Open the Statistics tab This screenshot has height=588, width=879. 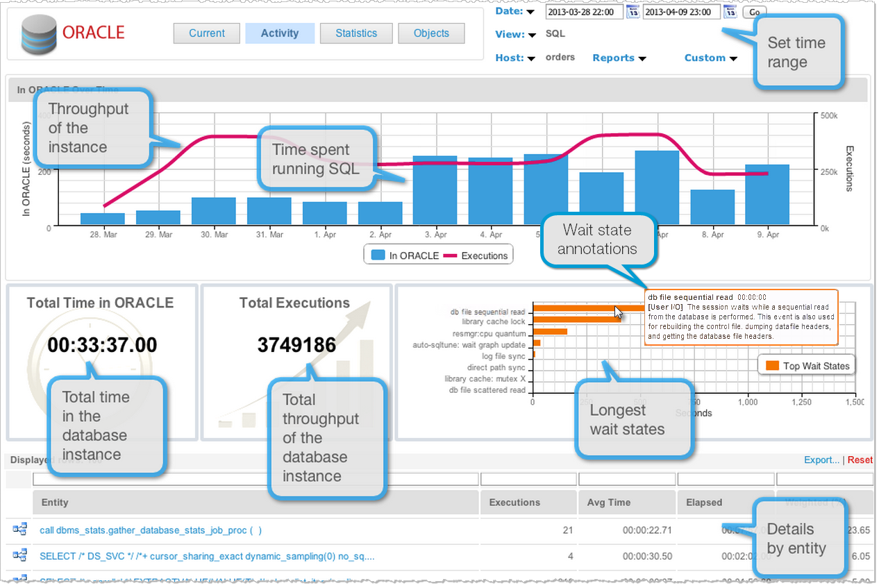point(356,33)
